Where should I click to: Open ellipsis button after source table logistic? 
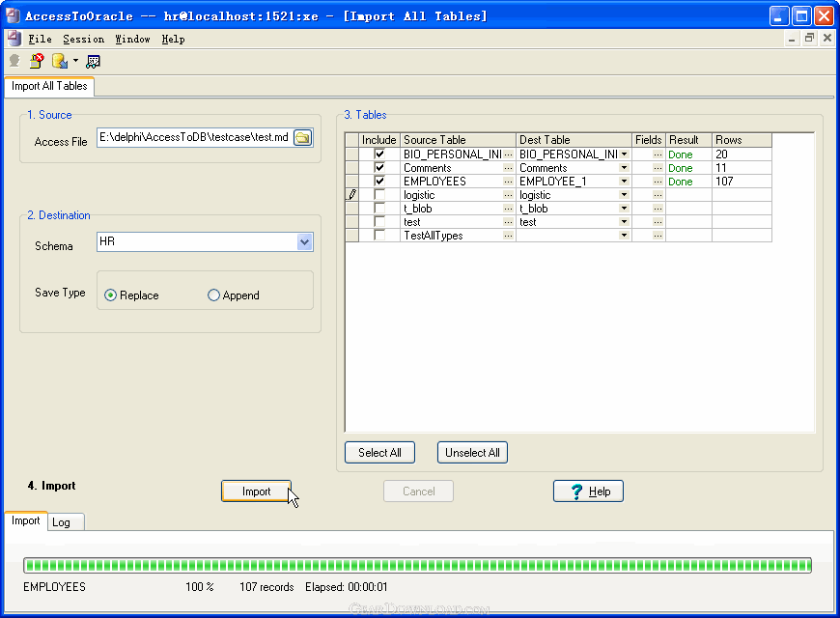[509, 195]
